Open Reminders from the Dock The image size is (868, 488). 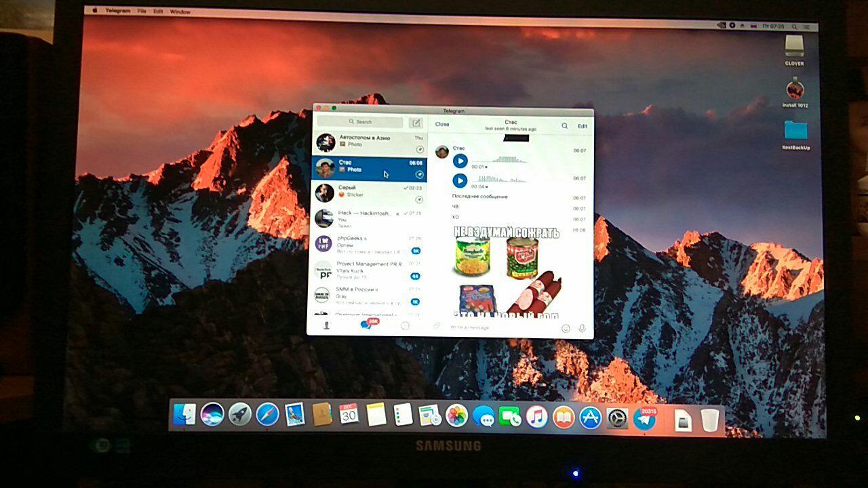coord(403,415)
